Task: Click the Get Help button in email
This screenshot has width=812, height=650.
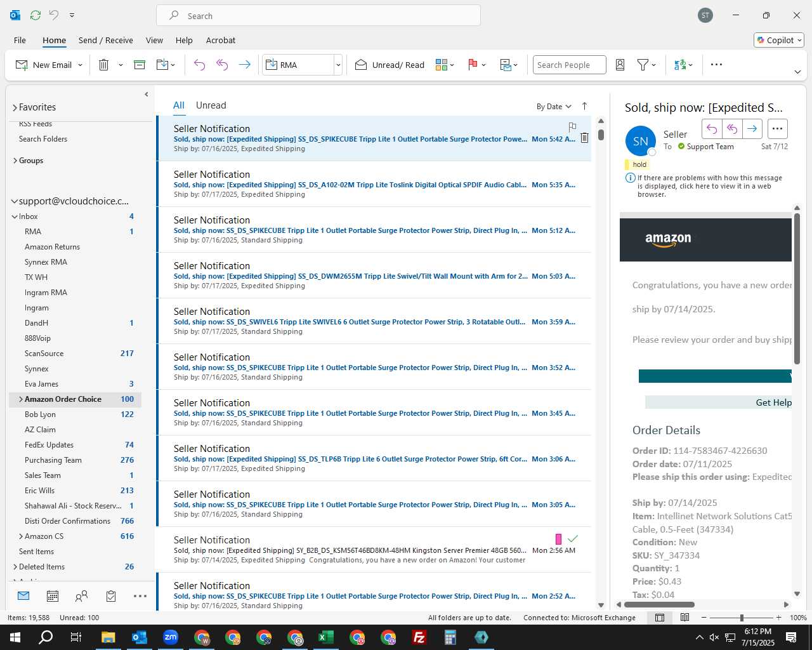Action: 718,402
